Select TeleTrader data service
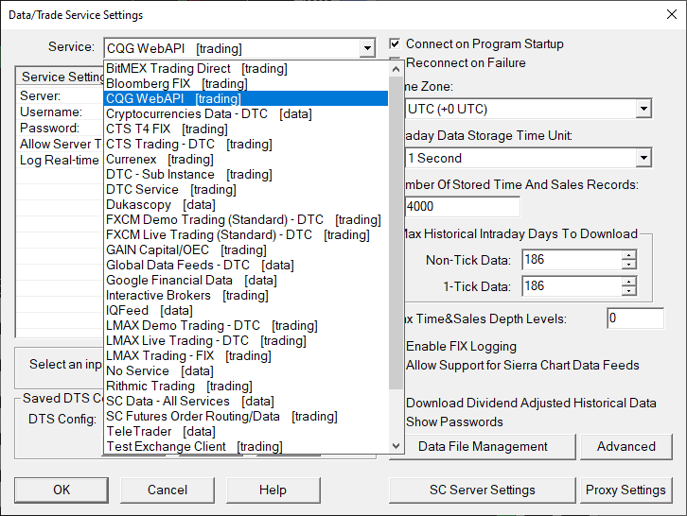The height and width of the screenshot is (516, 687). [x=246, y=431]
